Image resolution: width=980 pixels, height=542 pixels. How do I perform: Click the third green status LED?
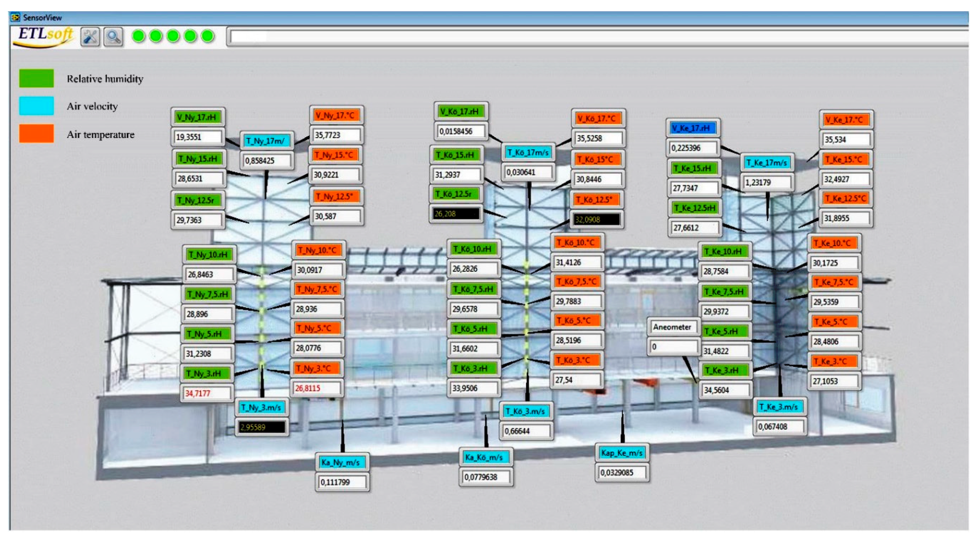[173, 36]
